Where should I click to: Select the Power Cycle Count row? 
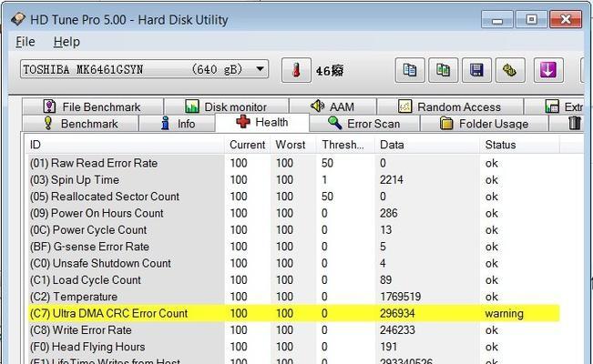click(294, 230)
